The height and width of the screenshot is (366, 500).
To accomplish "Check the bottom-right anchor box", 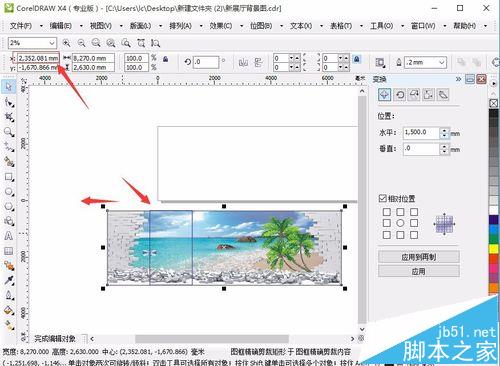I will (414, 235).
